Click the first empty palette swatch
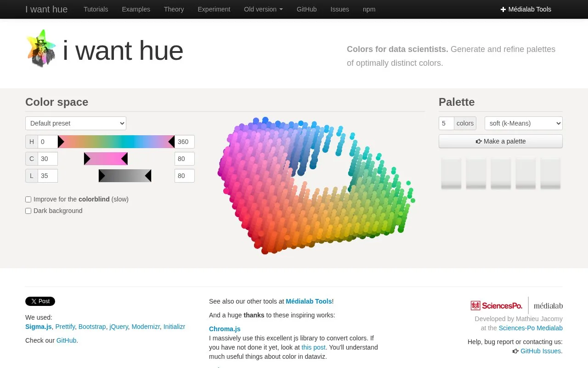Image resolution: width=588 pixels, height=368 pixels. (451, 173)
